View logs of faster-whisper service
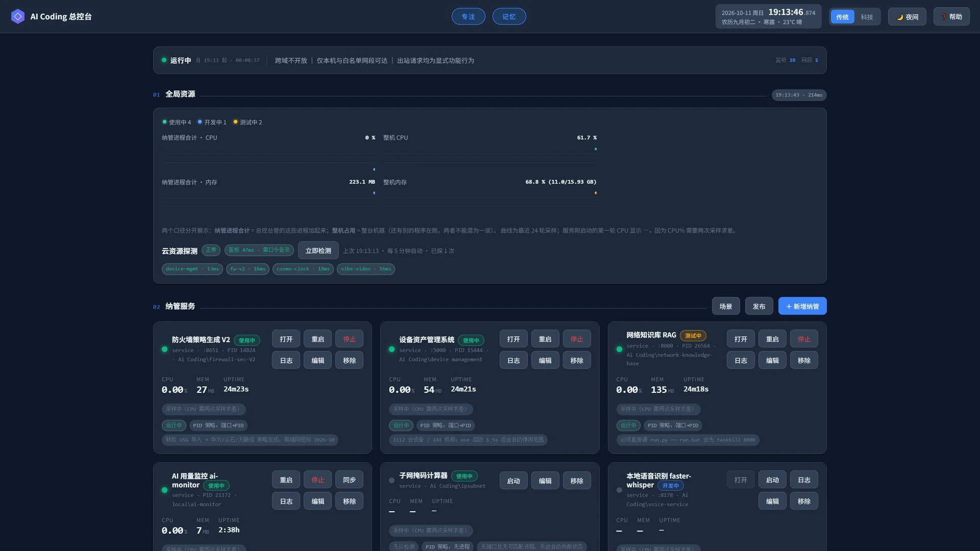 tap(804, 480)
